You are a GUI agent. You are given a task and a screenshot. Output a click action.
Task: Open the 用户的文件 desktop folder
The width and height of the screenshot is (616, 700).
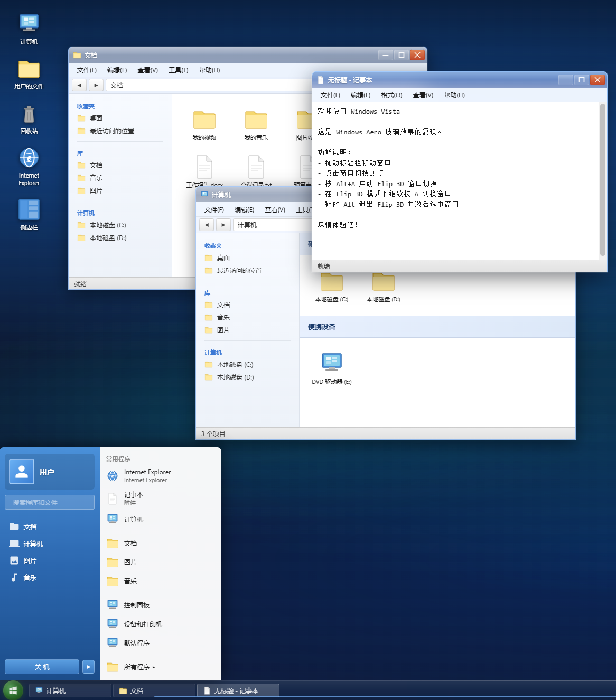pyautogui.click(x=29, y=74)
